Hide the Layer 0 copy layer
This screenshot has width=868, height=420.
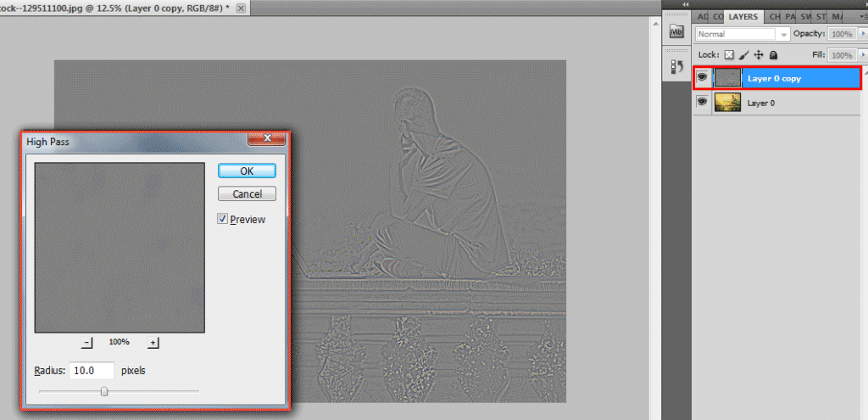pyautogui.click(x=702, y=78)
